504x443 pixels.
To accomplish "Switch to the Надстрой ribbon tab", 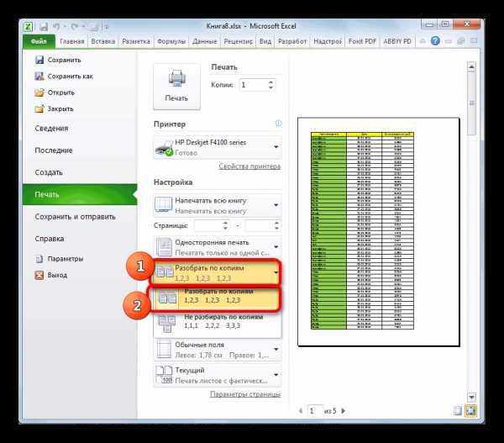I will coord(328,41).
